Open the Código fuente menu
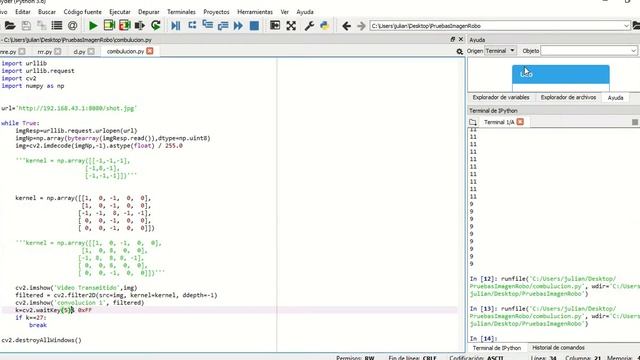This screenshot has height=360, width=640. click(82, 12)
